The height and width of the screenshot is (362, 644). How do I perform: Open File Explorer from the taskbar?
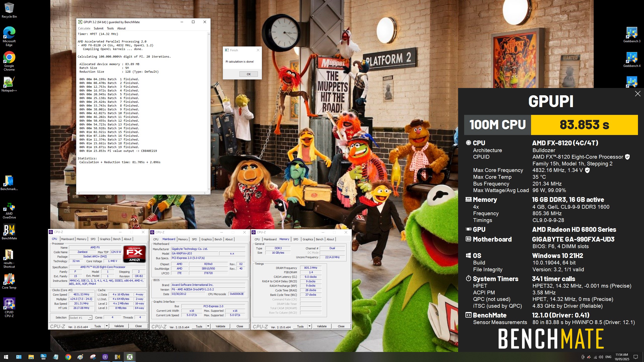tap(31, 357)
